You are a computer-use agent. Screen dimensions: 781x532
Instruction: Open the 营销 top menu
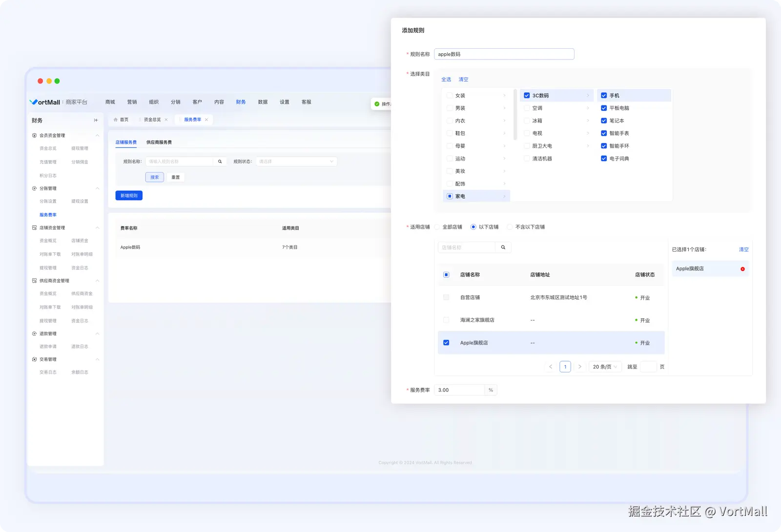point(132,102)
